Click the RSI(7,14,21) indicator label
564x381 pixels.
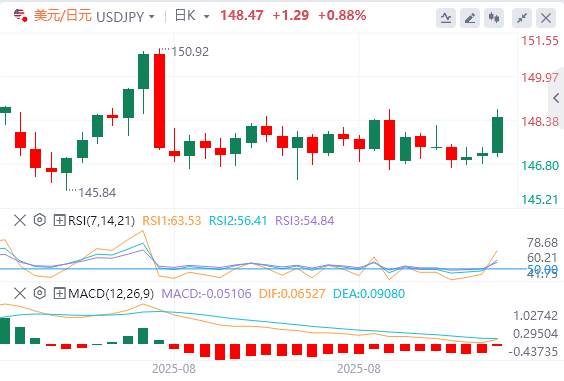tap(101, 221)
